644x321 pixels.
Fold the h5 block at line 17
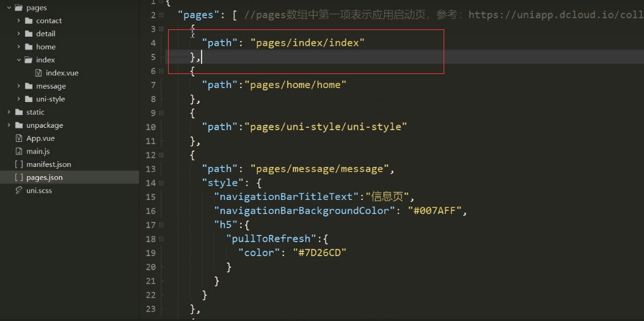point(161,225)
